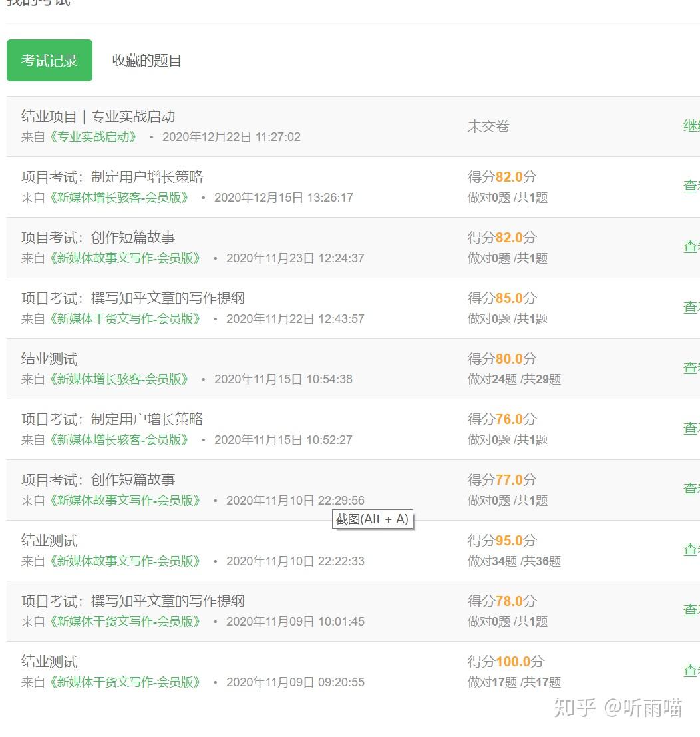Open 《新媒体干货文写作-会员版》 link timestamped 09:20:55
Image resolution: width=700 pixels, height=737 pixels.
point(125,682)
